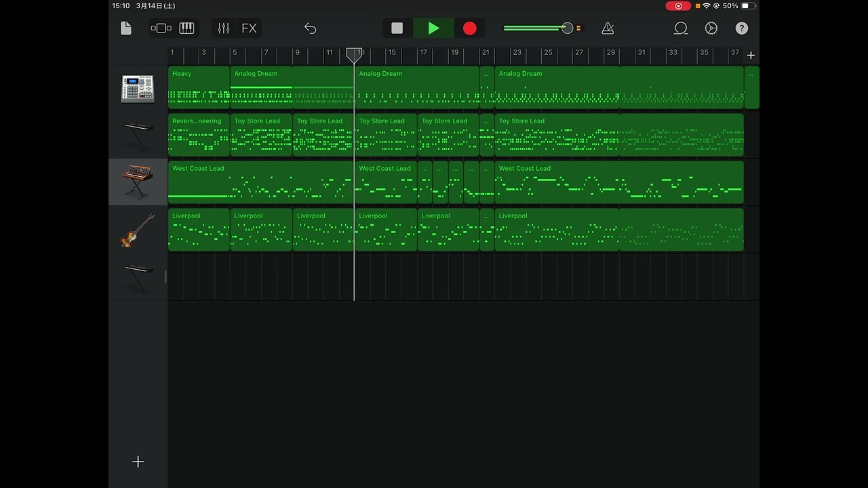Toggle the metronome

tap(608, 28)
